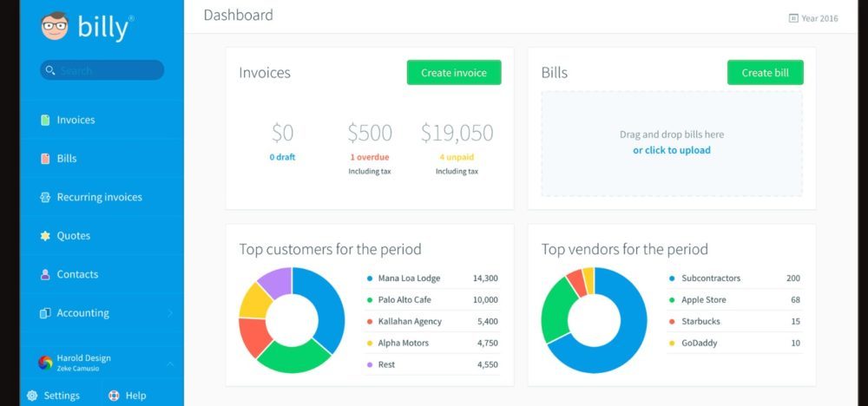Expand the Accounting submenu chevron
Viewport: 868px width, 406px height.
170,313
